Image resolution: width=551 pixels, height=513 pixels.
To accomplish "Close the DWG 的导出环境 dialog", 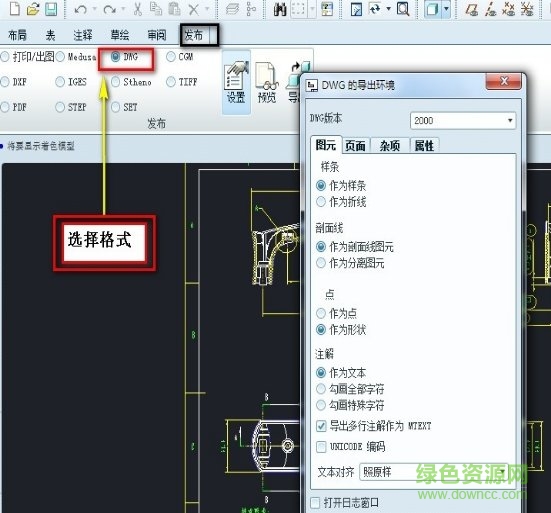I will [504, 82].
